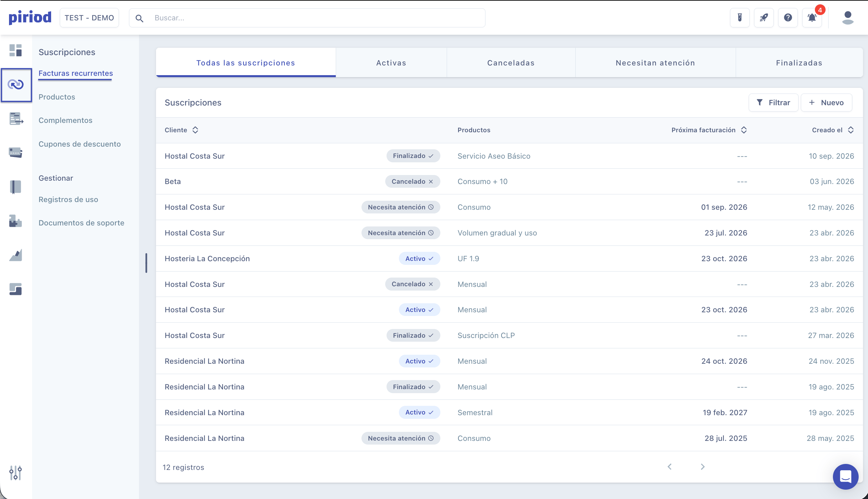Sort by Próxima facturación column
Screen dimensions: 868x499
tap(709, 130)
